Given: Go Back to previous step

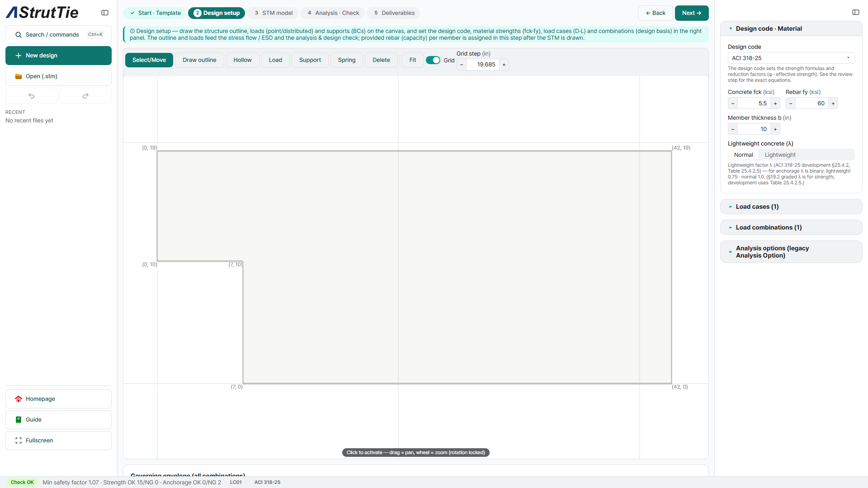Looking at the screenshot, I should 655,13.
